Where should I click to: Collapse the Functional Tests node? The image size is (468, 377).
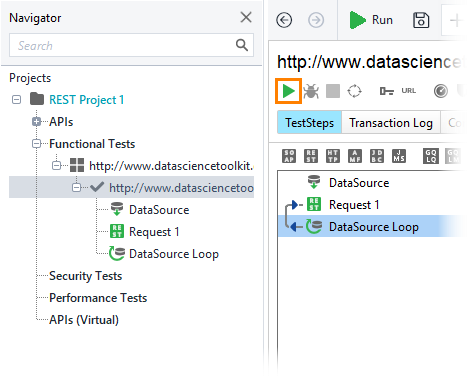pos(37,144)
